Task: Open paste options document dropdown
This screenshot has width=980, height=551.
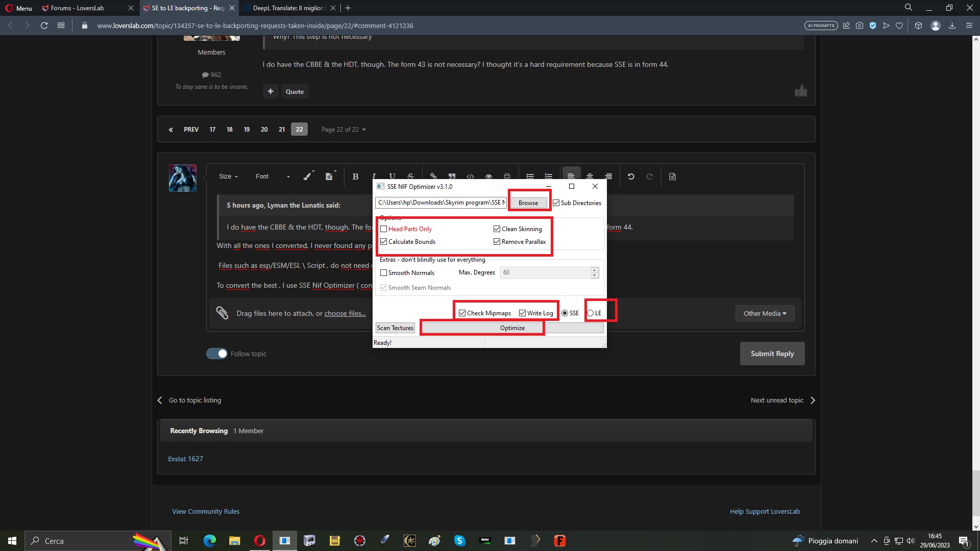Action: pos(331,176)
